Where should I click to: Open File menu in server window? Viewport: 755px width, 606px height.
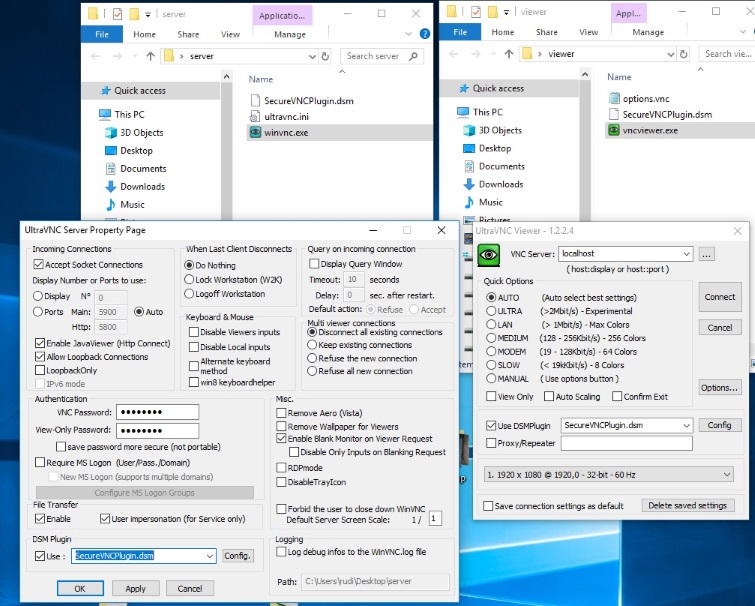(102, 34)
